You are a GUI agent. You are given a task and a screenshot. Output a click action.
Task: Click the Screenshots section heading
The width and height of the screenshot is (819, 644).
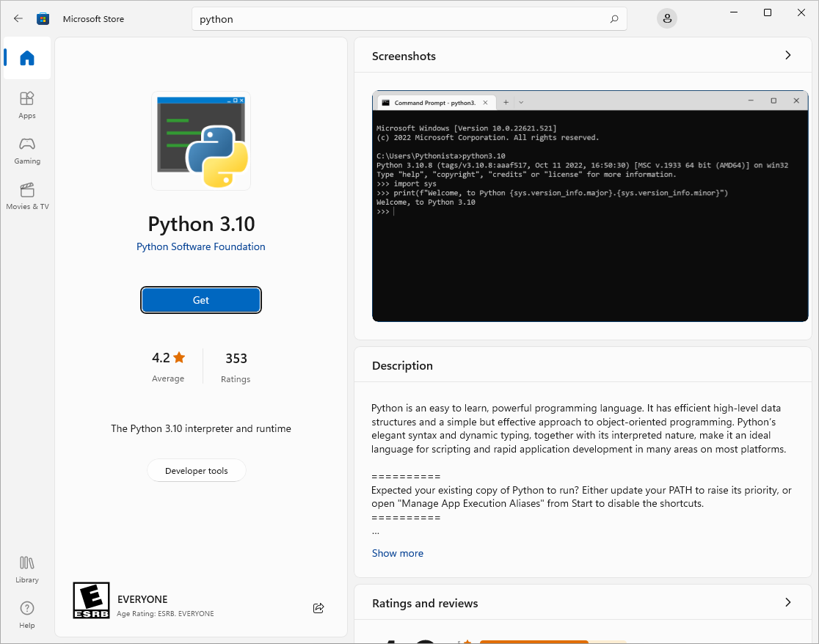[x=404, y=56]
